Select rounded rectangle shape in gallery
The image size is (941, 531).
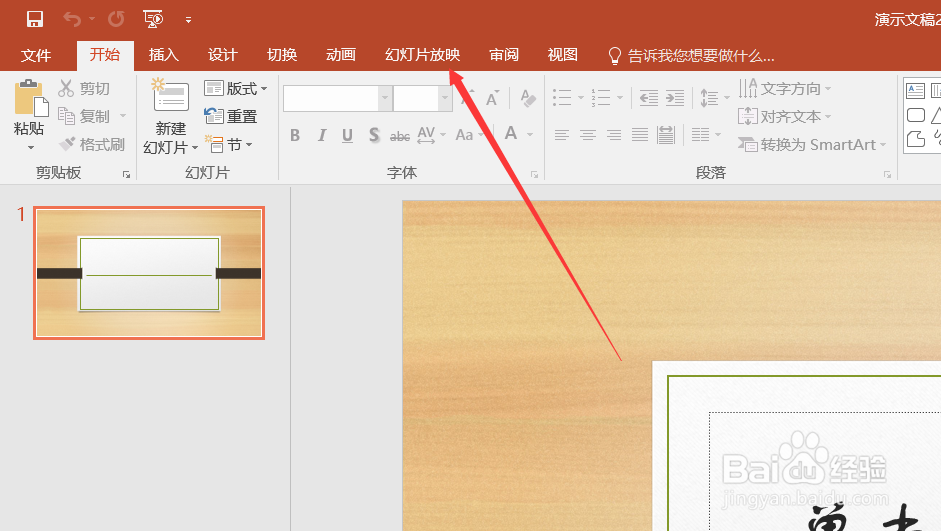916,115
